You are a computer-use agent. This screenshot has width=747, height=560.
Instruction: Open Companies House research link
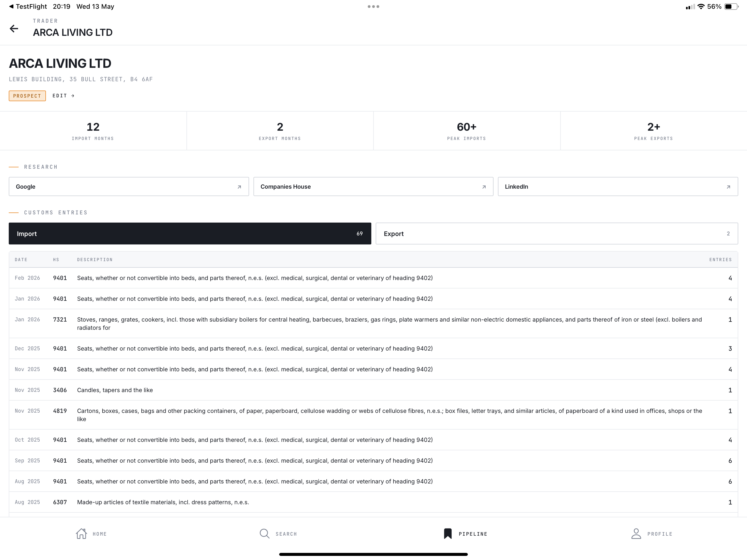373,186
